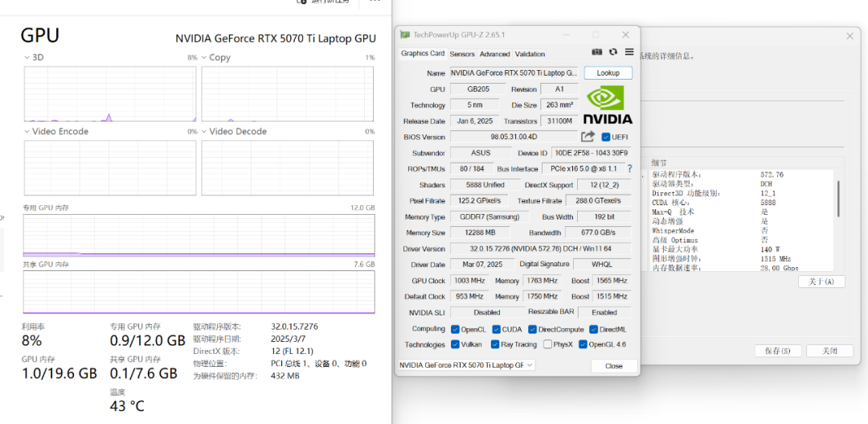Screen dimensions: 868x424
Task: Click the GDDR7 (Samsung) memory type value
Action: click(x=489, y=216)
